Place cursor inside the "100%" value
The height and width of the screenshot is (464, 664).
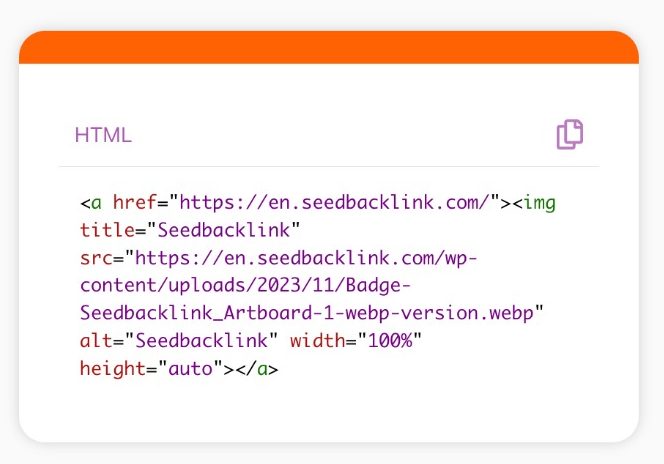tap(390, 341)
